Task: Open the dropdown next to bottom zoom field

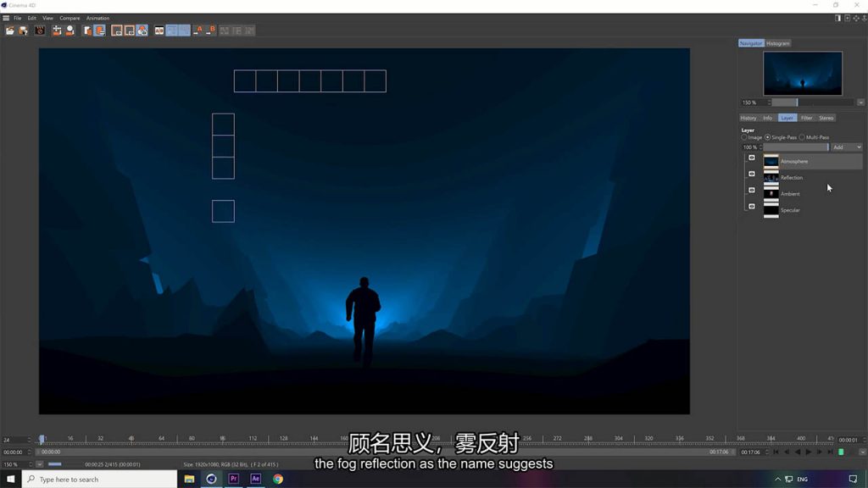Action: pos(39,464)
